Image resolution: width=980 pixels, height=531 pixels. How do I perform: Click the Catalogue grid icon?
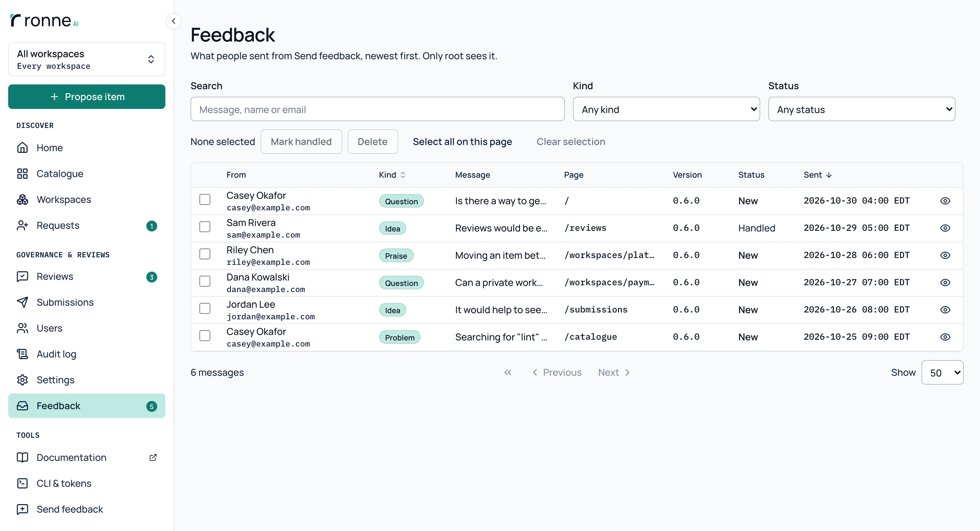click(x=22, y=174)
